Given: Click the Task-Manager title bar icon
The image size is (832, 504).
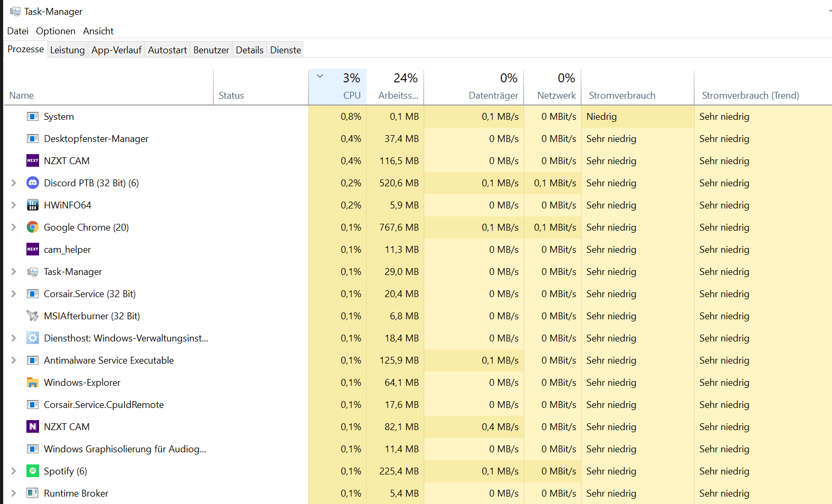Looking at the screenshot, I should (x=15, y=12).
